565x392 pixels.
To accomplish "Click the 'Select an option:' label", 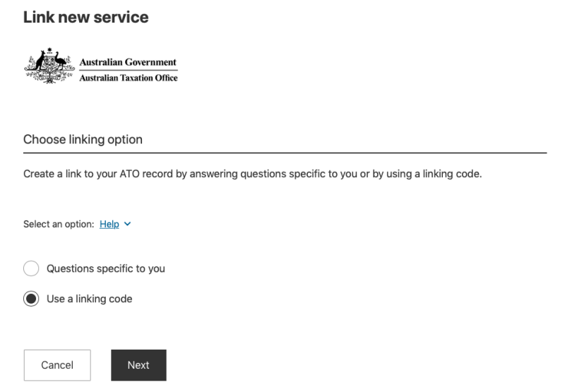I will (59, 224).
